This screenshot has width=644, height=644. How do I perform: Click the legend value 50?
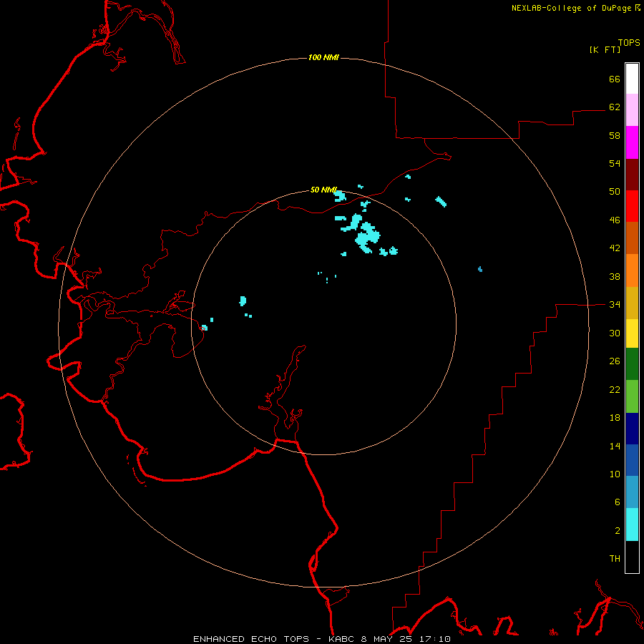(x=615, y=191)
